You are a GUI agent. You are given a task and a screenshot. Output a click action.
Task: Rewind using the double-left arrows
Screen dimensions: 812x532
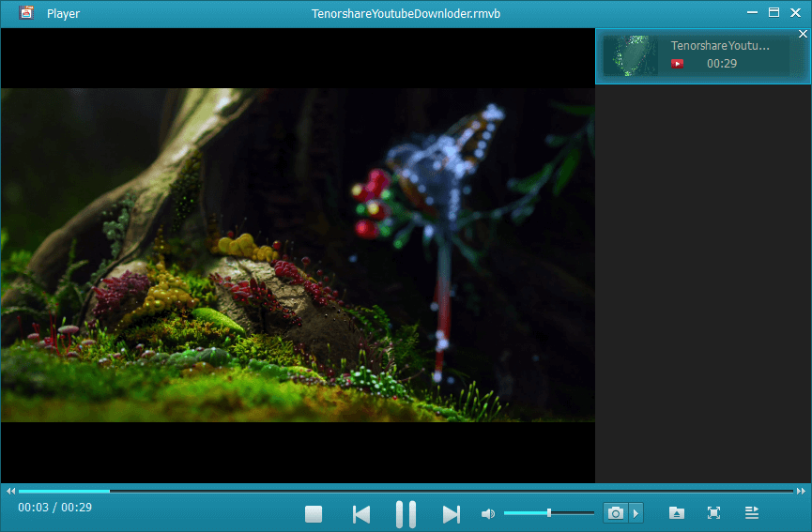pos(10,491)
